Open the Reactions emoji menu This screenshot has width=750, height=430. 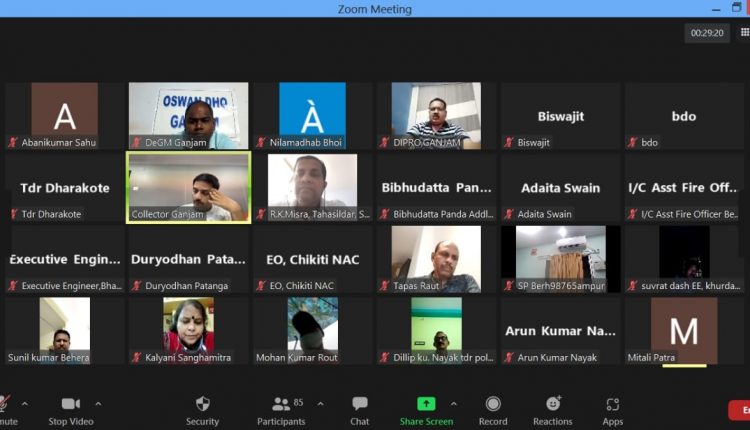click(552, 409)
